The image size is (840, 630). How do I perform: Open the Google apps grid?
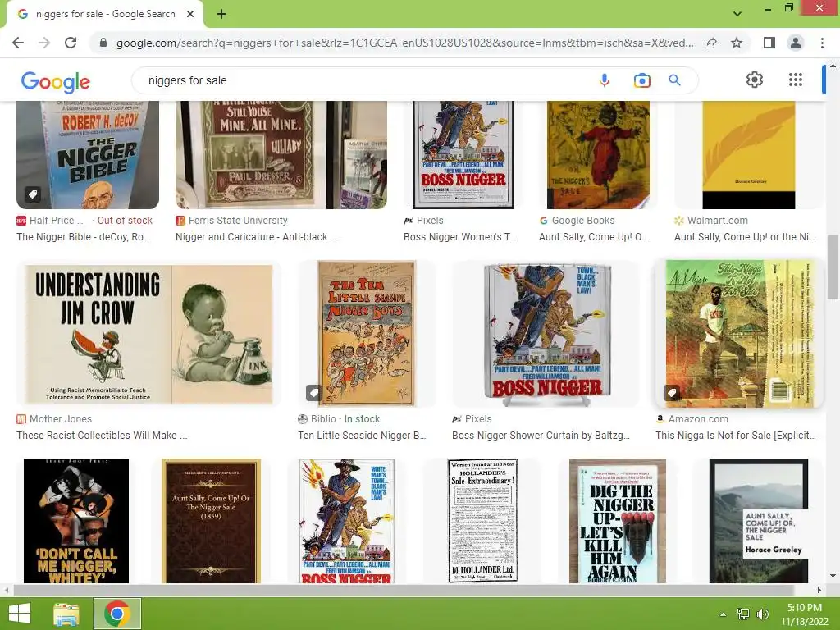click(x=796, y=80)
